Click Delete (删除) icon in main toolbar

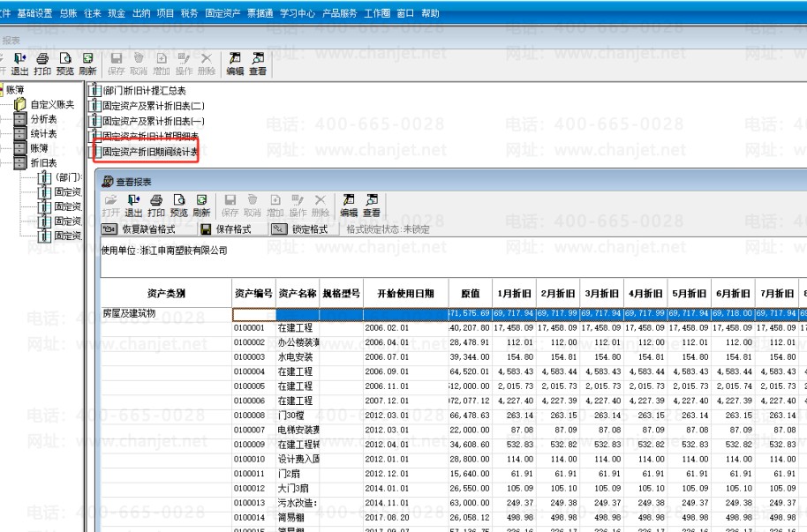207,64
